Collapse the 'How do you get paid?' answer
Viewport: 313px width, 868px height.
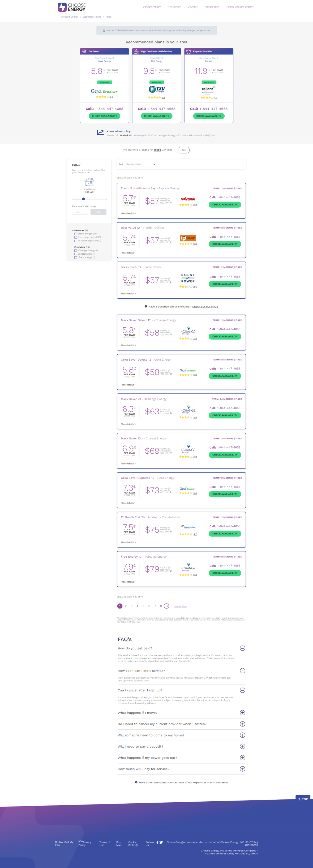pos(242,648)
